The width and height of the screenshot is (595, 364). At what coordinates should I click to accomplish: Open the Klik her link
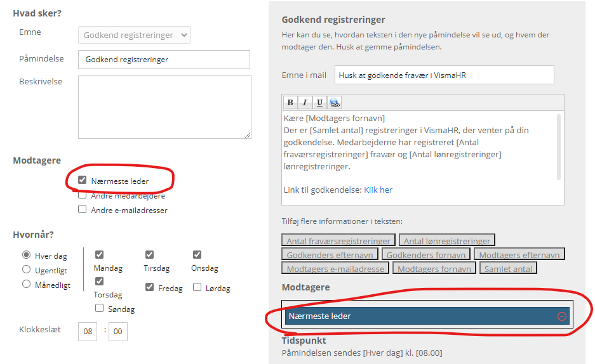pos(378,190)
